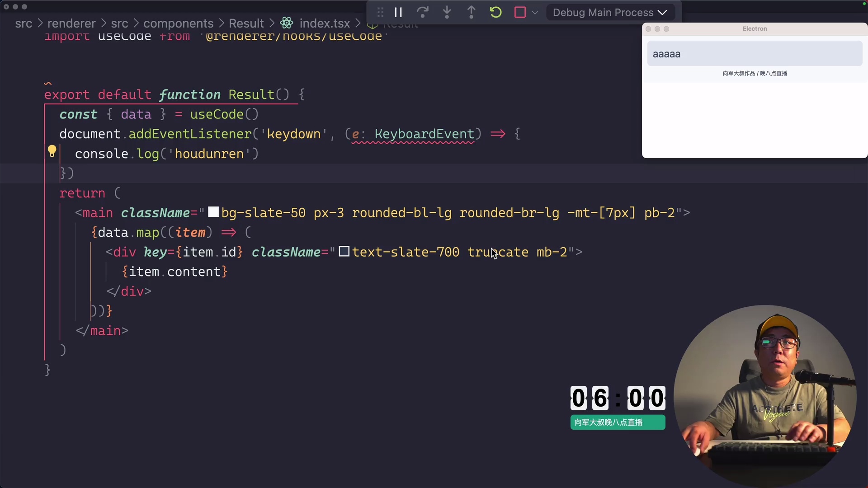Open "components" in the breadcrumb trail
868x488 pixels.
(179, 23)
